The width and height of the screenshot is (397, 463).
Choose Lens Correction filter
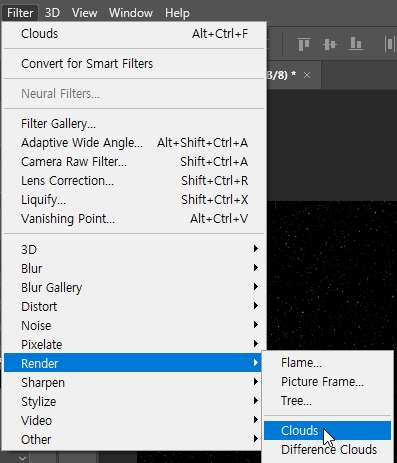tap(134, 181)
